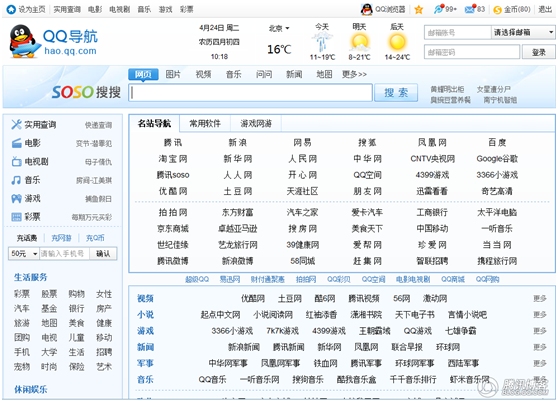Open the 携程旅行网 link
Viewport: 558px width, 402px height.
click(x=497, y=261)
